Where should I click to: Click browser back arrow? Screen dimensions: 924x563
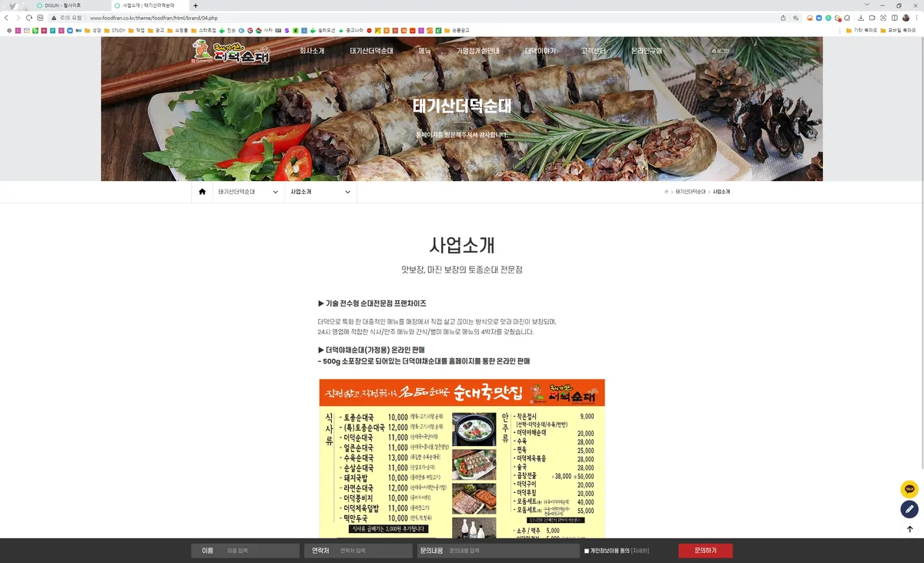coord(7,18)
